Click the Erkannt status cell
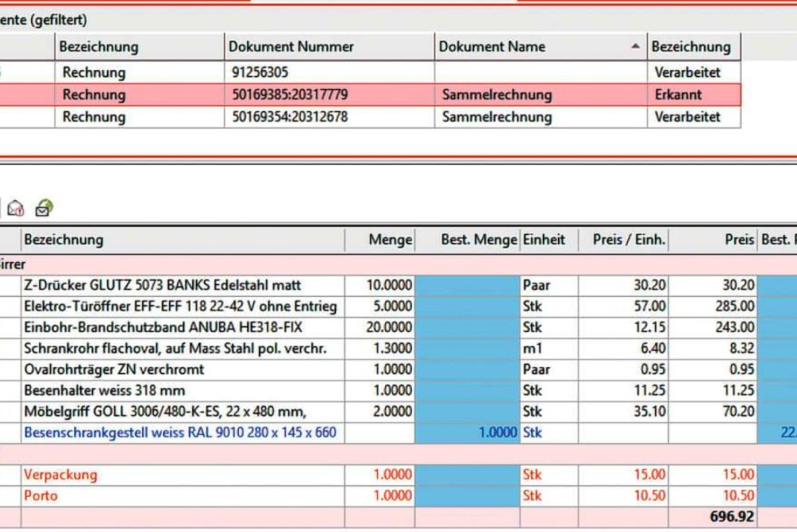 [x=694, y=95]
